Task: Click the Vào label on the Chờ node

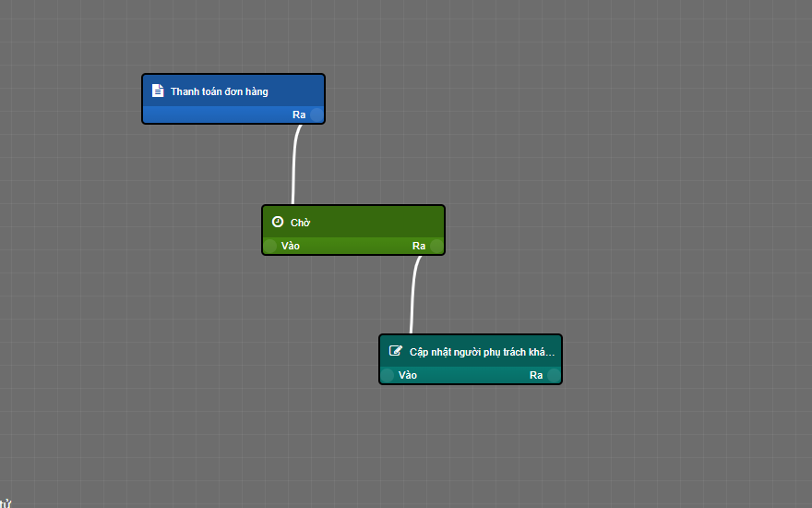Action: click(x=291, y=246)
